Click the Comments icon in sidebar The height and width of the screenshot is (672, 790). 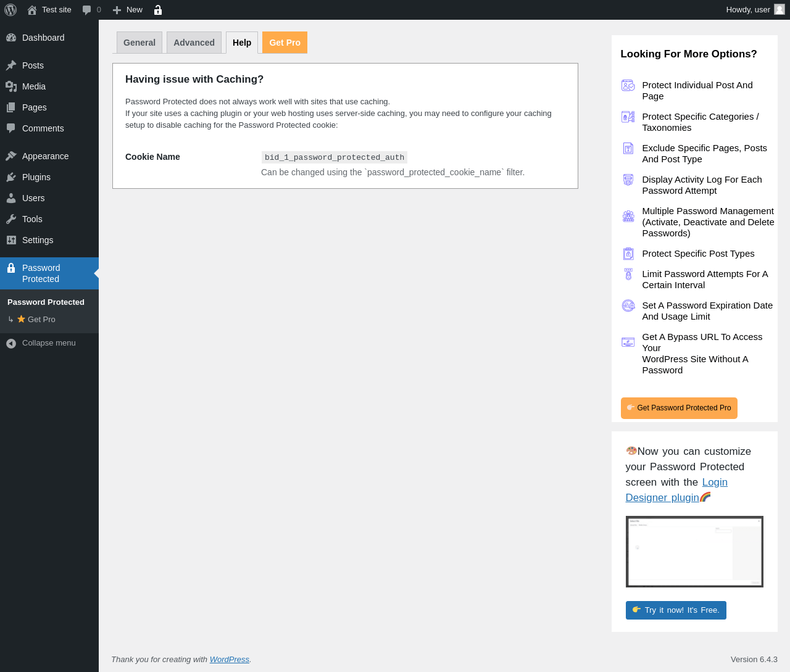[x=11, y=128]
